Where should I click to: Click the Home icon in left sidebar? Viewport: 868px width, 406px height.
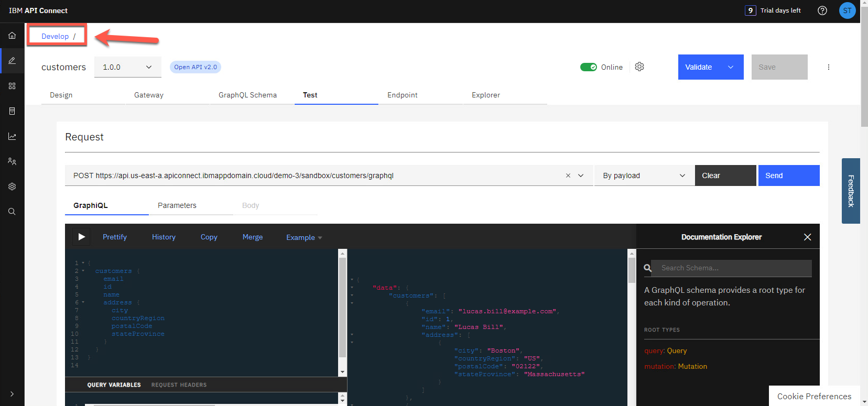click(x=12, y=36)
